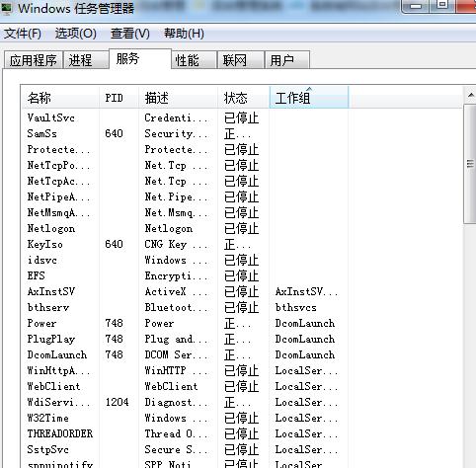Click the Task Manager title bar icon

click(x=7, y=9)
